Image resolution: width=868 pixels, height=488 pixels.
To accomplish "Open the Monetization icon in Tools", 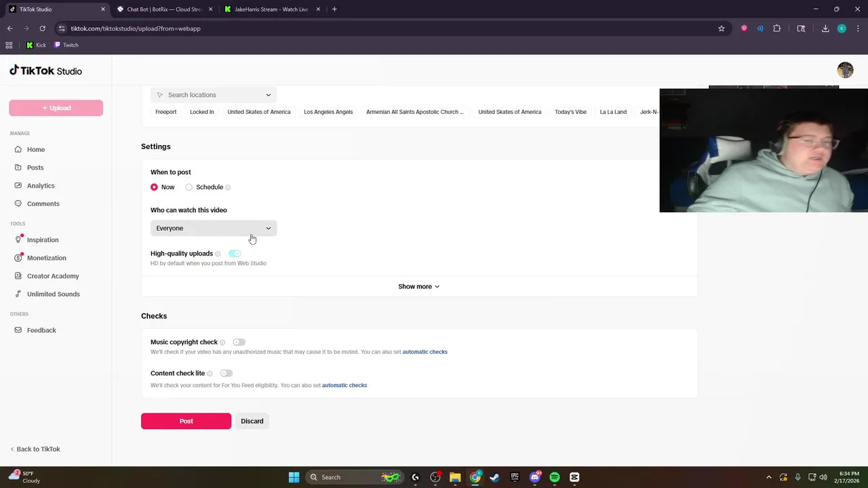I will pyautogui.click(x=18, y=258).
